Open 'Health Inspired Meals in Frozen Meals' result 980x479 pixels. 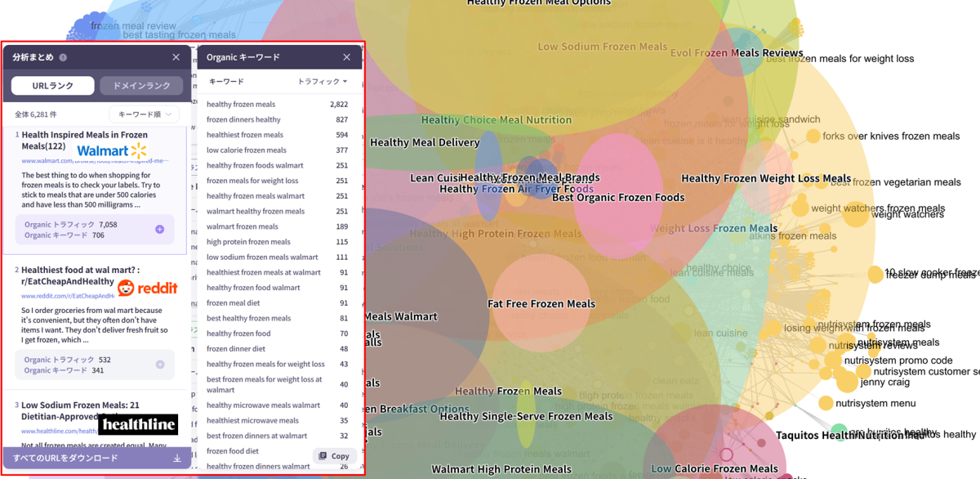(84, 141)
